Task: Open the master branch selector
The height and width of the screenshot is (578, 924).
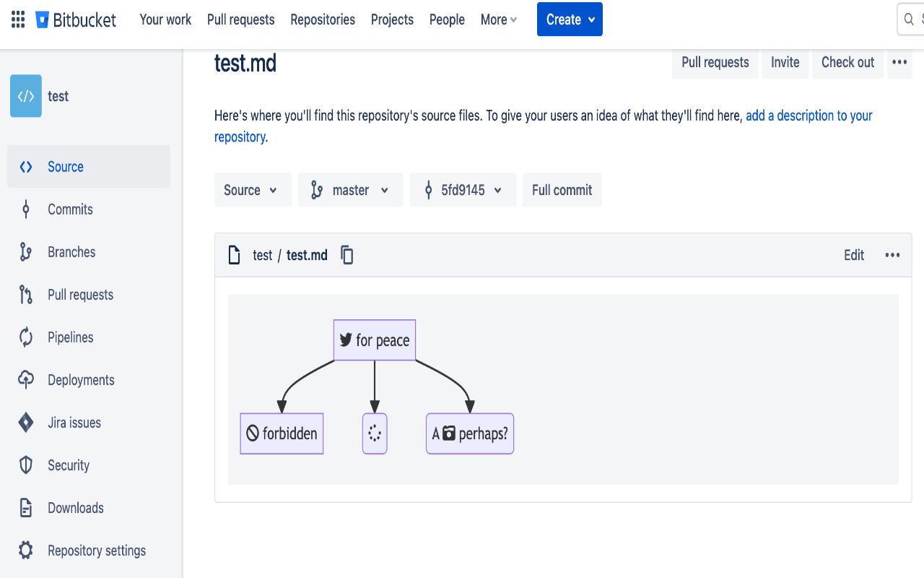Action: pyautogui.click(x=351, y=190)
